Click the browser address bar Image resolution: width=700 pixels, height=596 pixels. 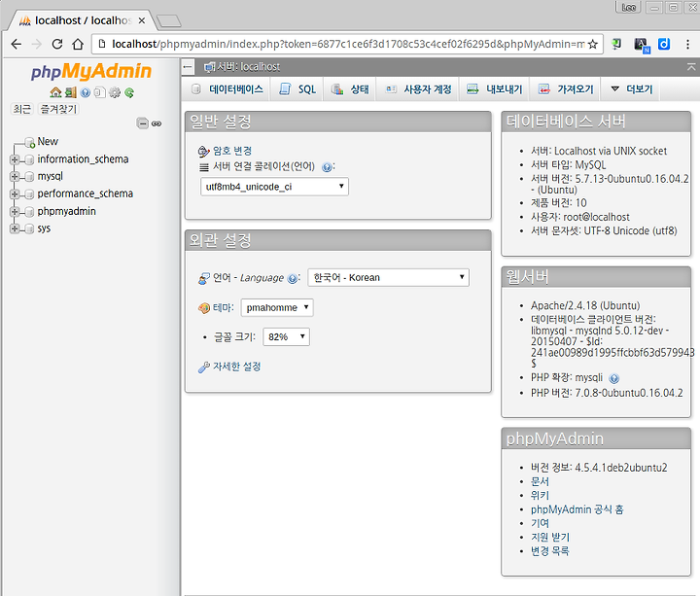tap(347, 44)
